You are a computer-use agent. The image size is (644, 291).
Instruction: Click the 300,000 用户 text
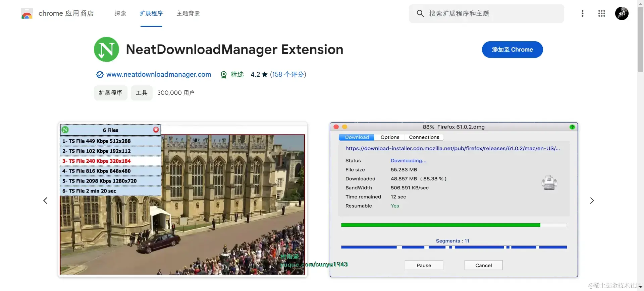[x=176, y=93]
